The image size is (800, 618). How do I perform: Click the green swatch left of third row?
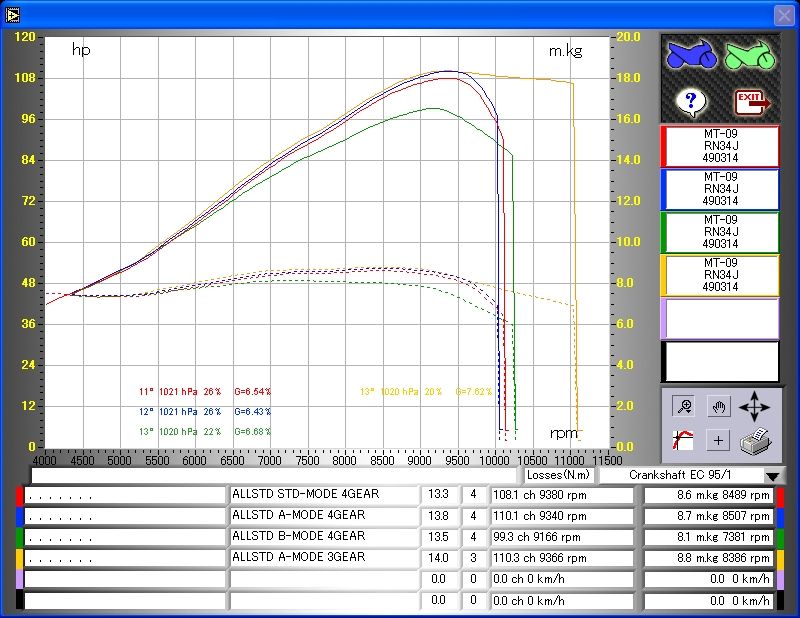[19, 537]
